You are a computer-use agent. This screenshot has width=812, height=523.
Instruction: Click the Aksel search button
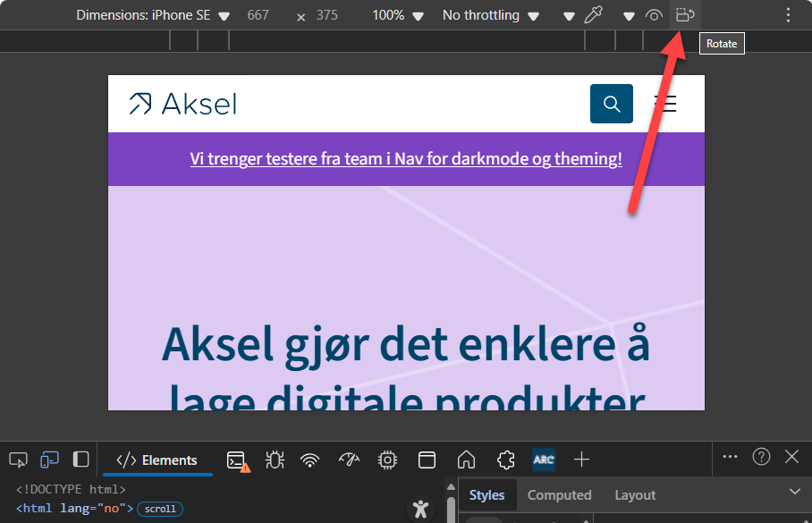tap(611, 103)
